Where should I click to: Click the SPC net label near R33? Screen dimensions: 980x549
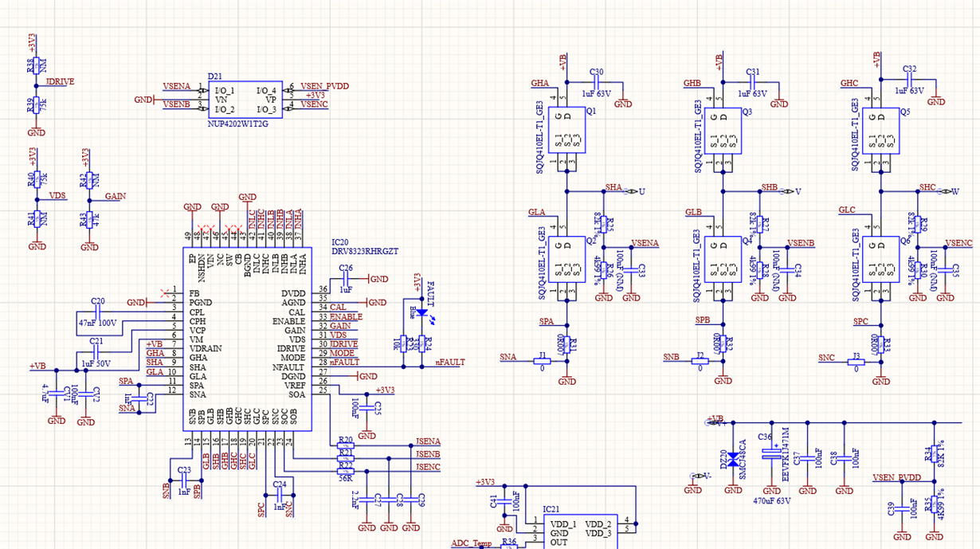[861, 322]
